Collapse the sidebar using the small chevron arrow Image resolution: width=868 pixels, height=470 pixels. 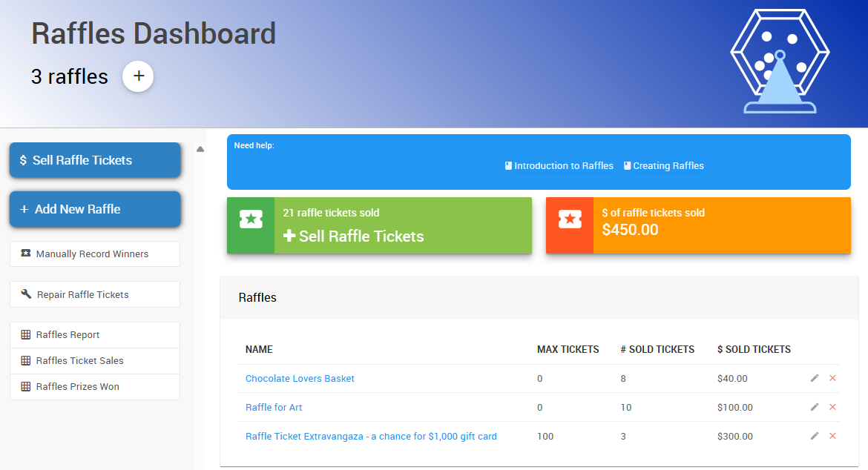[x=200, y=148]
